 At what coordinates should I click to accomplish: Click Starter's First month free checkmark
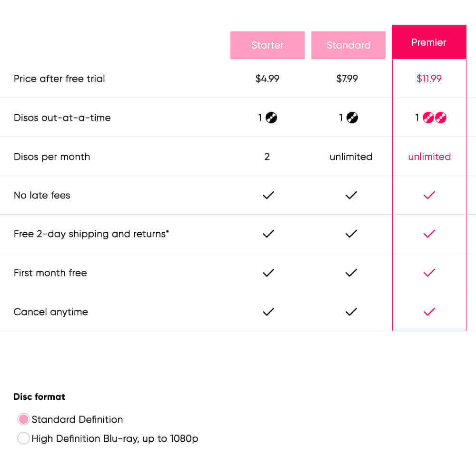pos(268,273)
